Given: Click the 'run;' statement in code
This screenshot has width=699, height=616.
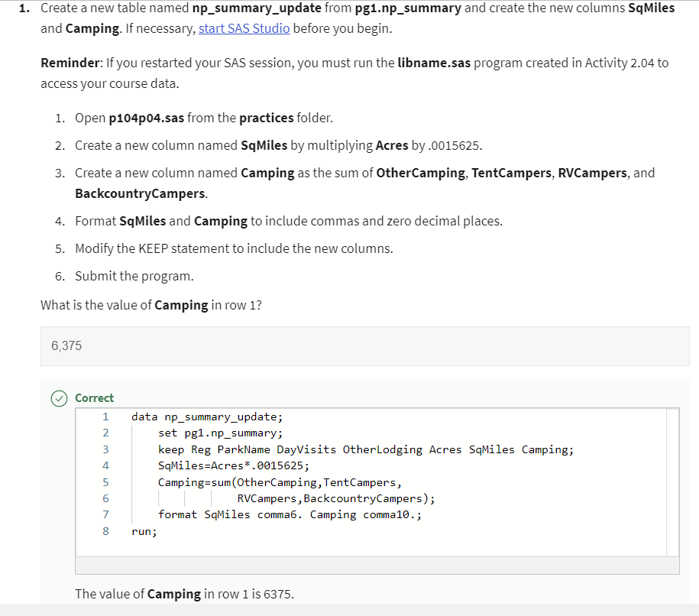Looking at the screenshot, I should click(x=144, y=530).
